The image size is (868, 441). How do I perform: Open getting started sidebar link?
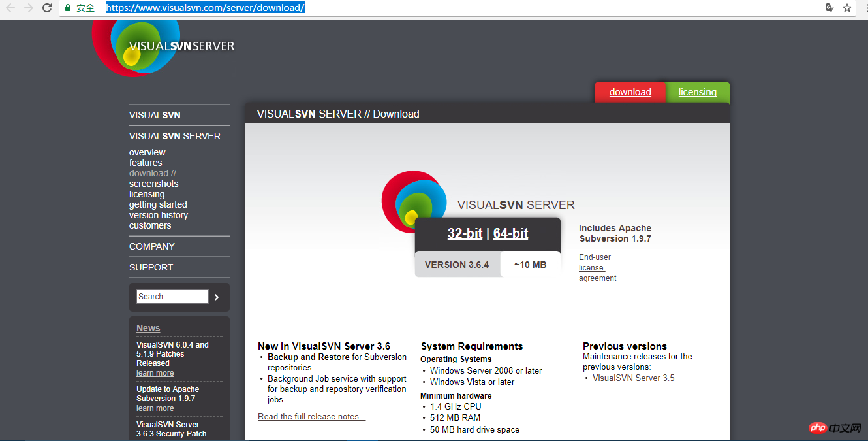click(158, 204)
